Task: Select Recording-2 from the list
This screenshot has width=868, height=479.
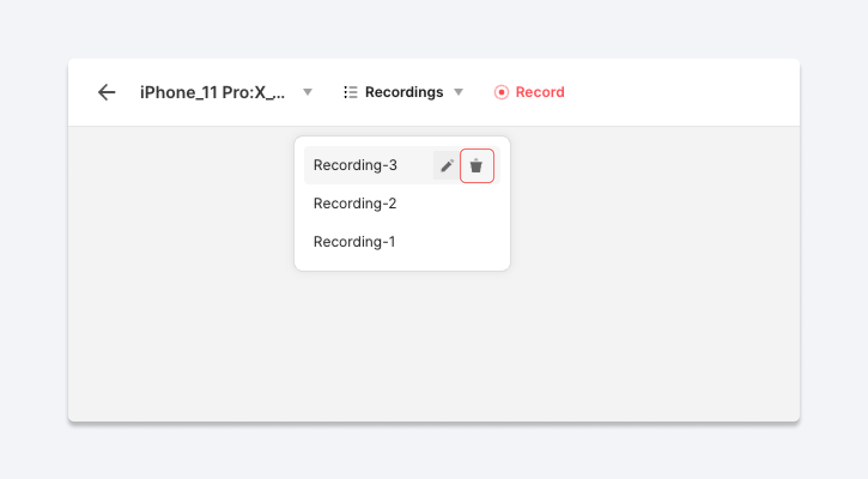Action: pos(355,204)
